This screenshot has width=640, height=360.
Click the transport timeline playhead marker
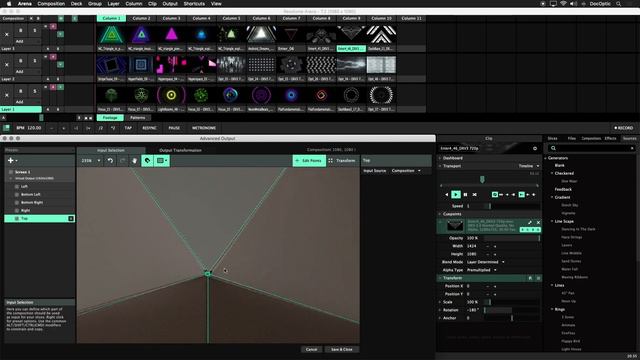(482, 180)
